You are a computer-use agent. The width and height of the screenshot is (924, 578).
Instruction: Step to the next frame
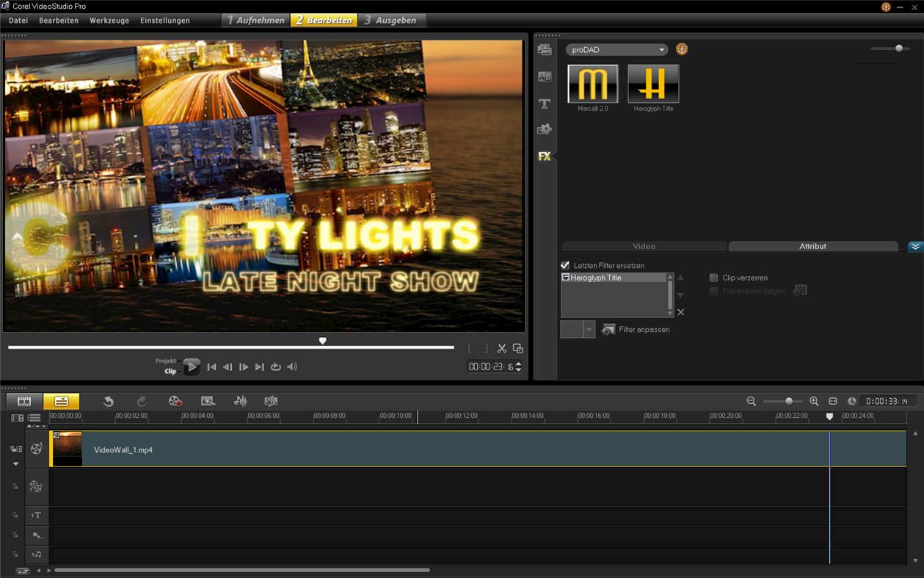(x=244, y=367)
